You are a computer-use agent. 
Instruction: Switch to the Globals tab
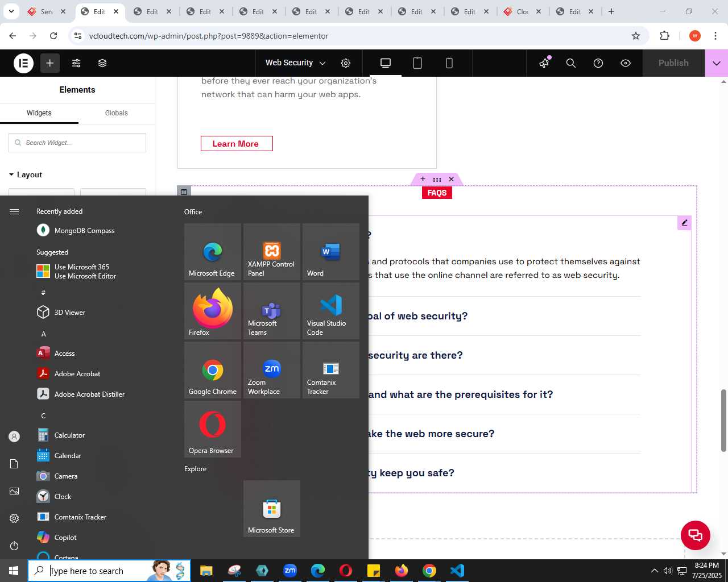(117, 113)
